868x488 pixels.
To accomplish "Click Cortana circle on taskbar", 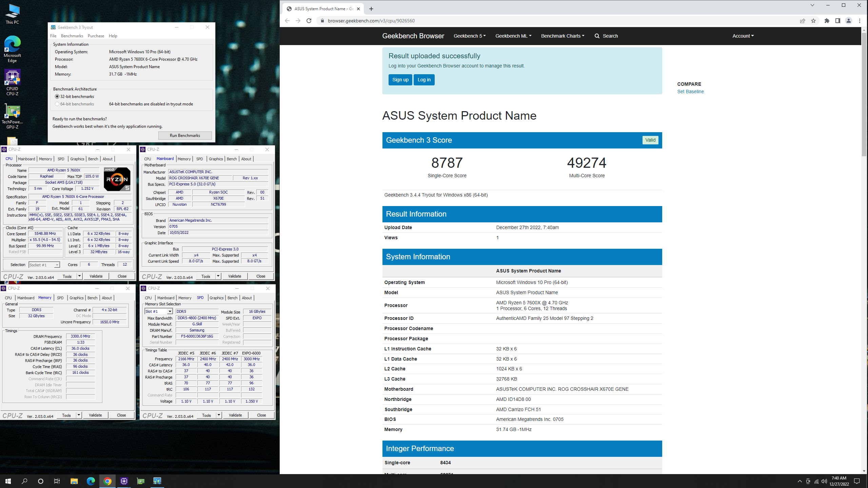I will [x=41, y=481].
